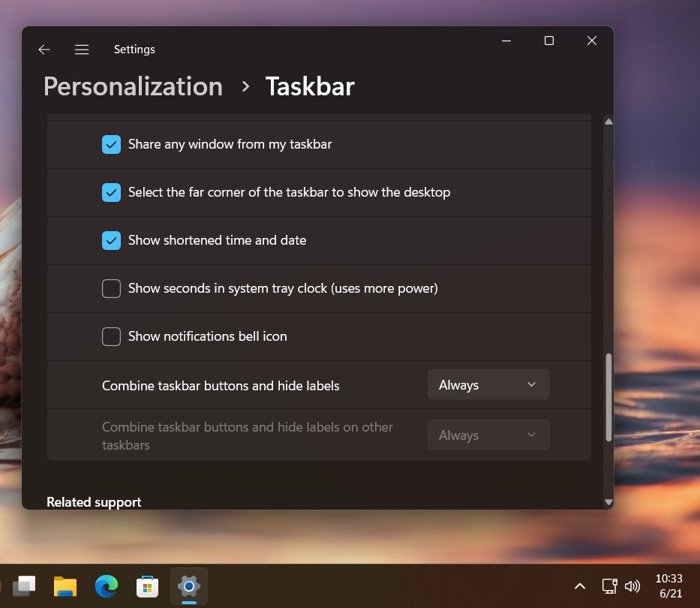Launch File Explorer from the taskbar
Screen dimensions: 700x608
tap(65, 586)
